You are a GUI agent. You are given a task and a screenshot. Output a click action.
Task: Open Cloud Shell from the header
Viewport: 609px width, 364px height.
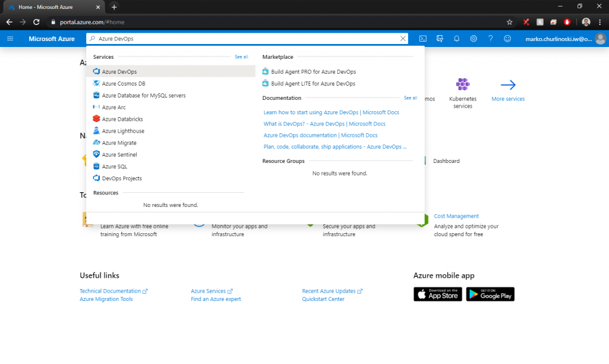click(423, 39)
